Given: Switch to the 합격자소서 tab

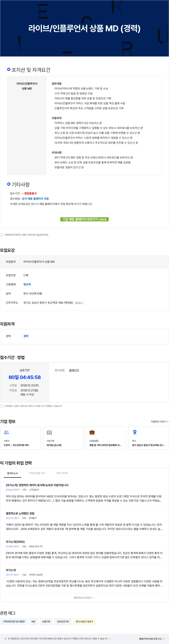Looking at the screenshot, I should (12, 473).
